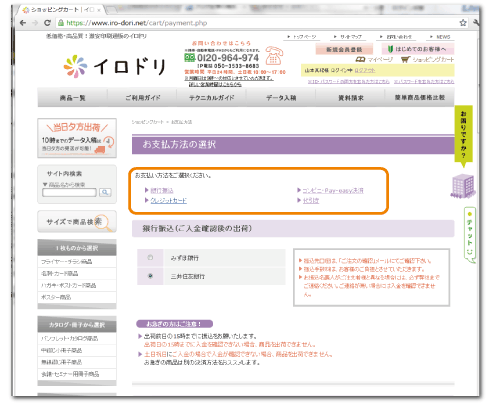
Task: Click the ログアウト link
Action: tap(365, 70)
